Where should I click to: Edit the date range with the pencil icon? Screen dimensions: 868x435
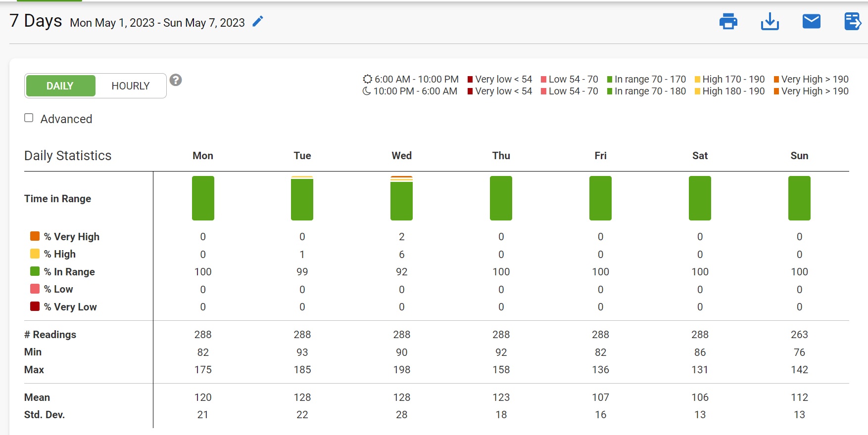click(x=258, y=21)
